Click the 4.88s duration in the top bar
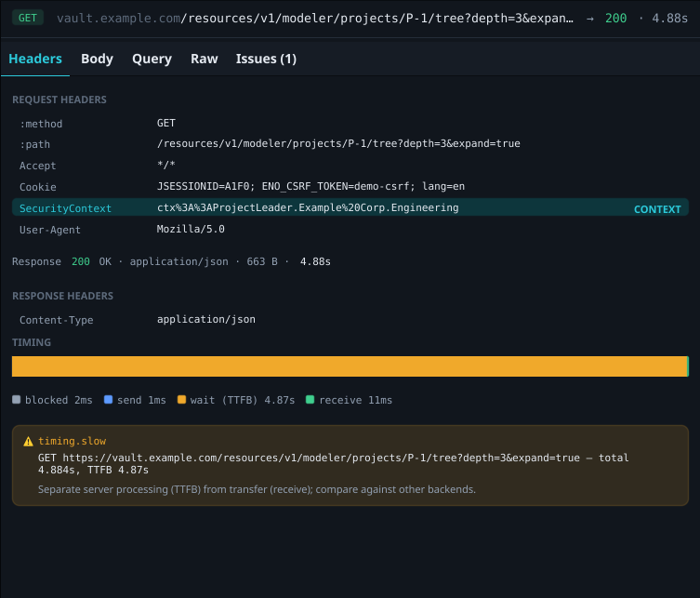The height and width of the screenshot is (598, 700). click(x=669, y=18)
